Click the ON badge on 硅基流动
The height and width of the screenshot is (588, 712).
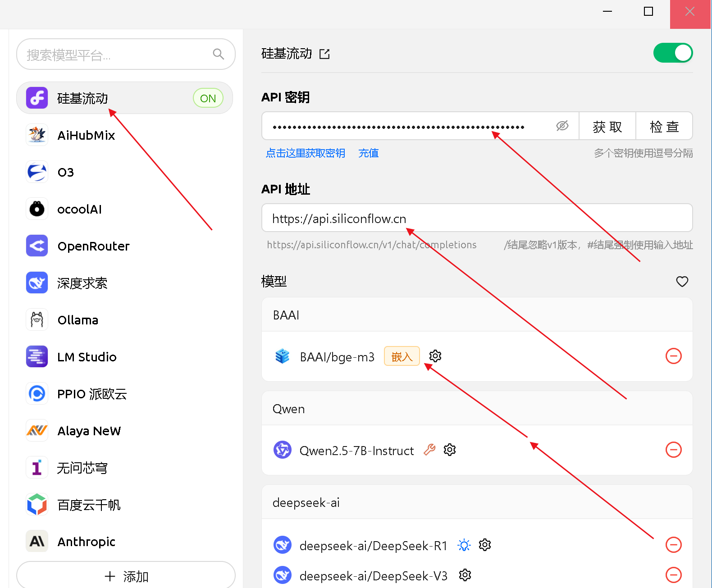(208, 98)
